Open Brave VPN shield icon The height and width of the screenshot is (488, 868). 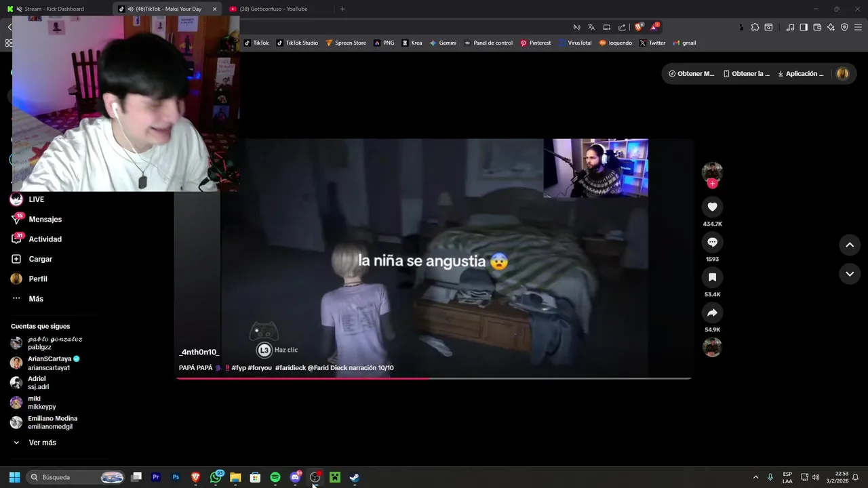844,27
